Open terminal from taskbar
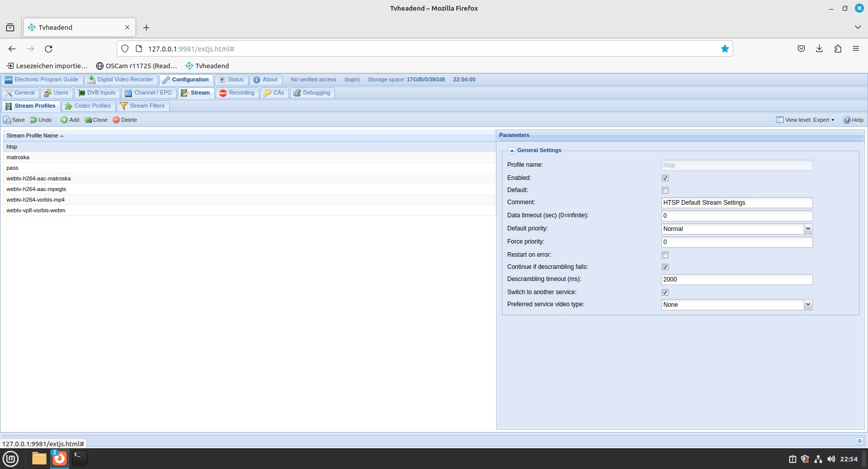 click(x=79, y=458)
